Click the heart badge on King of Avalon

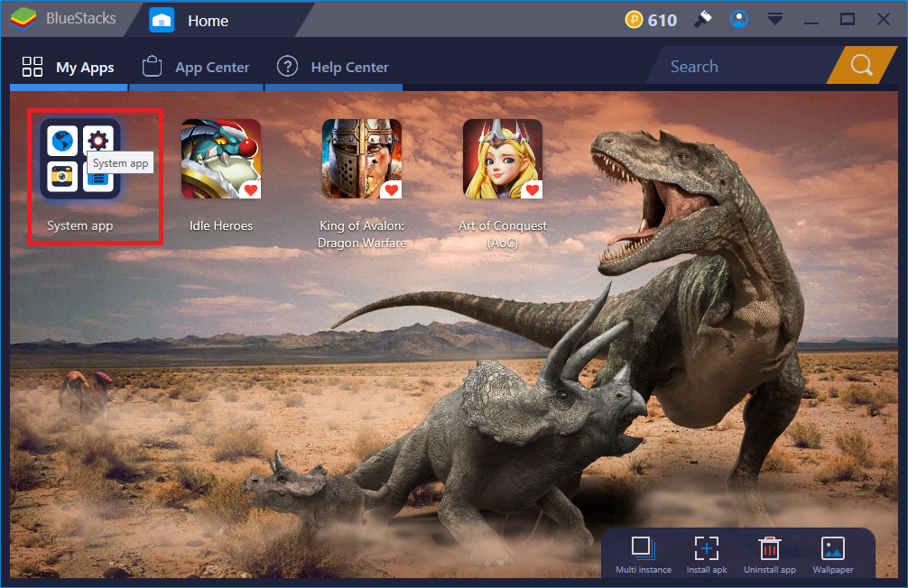coord(392,189)
